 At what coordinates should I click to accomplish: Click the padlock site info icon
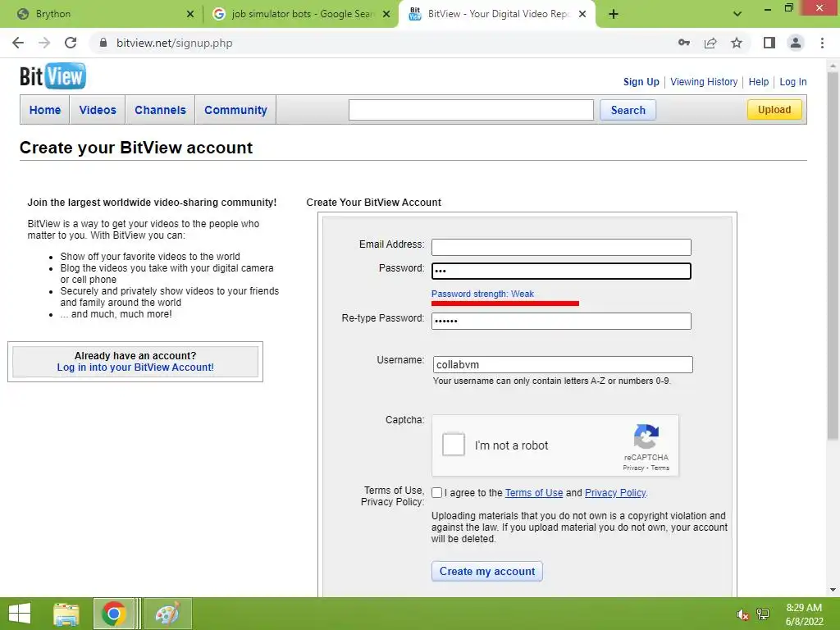(x=104, y=43)
